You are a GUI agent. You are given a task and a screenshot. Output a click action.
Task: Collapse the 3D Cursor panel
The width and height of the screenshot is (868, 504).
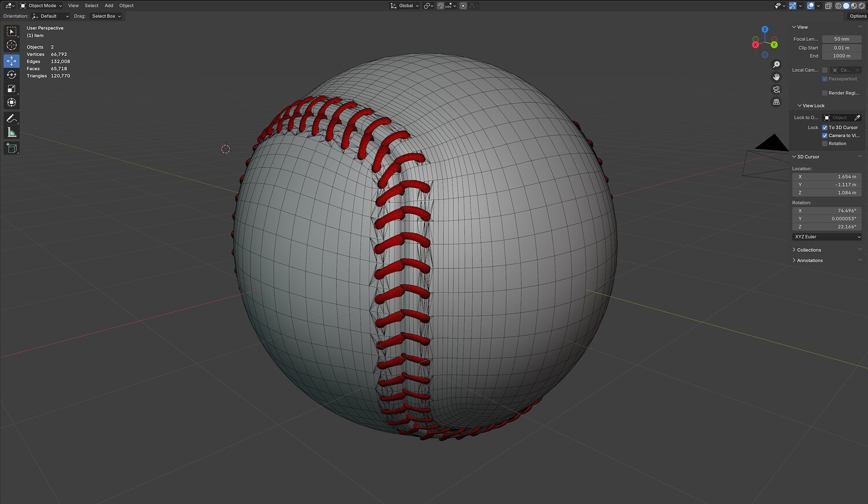(x=806, y=157)
